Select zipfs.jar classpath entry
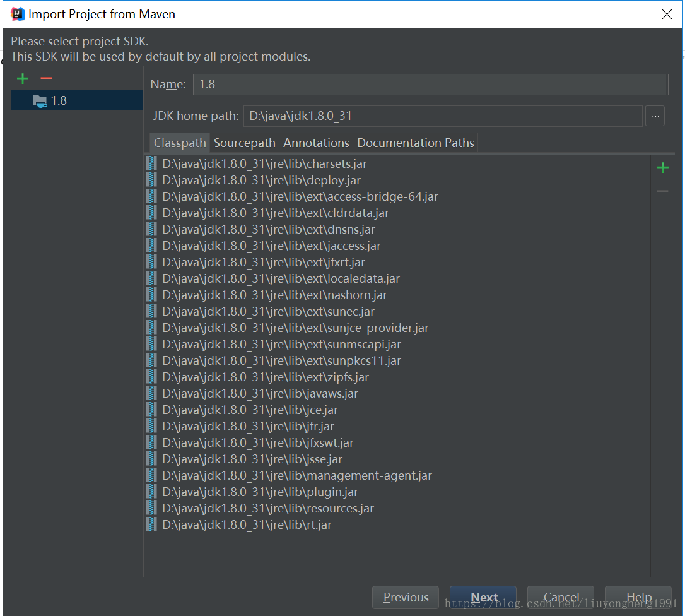The width and height of the screenshot is (685, 616). pos(397,377)
